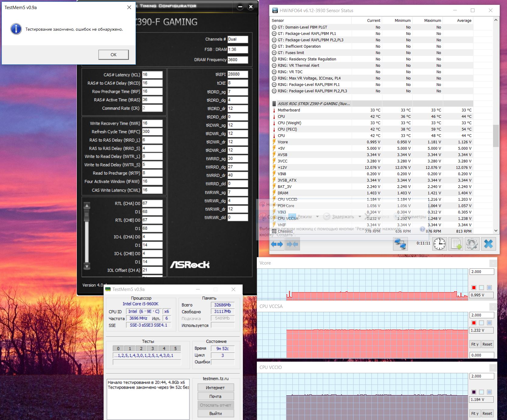507x420 pixels.
Task: Click the Average column header
Action: point(458,20)
